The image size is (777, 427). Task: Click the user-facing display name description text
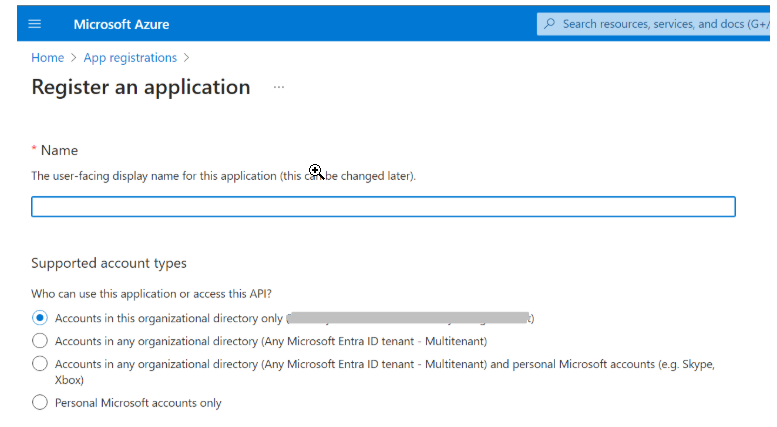223,176
